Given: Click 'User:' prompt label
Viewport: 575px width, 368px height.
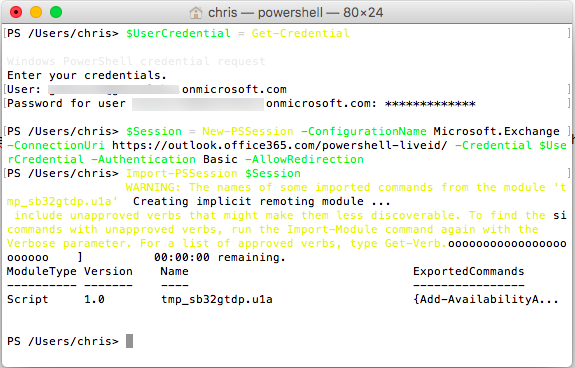Looking at the screenshot, I should click(x=24, y=89).
